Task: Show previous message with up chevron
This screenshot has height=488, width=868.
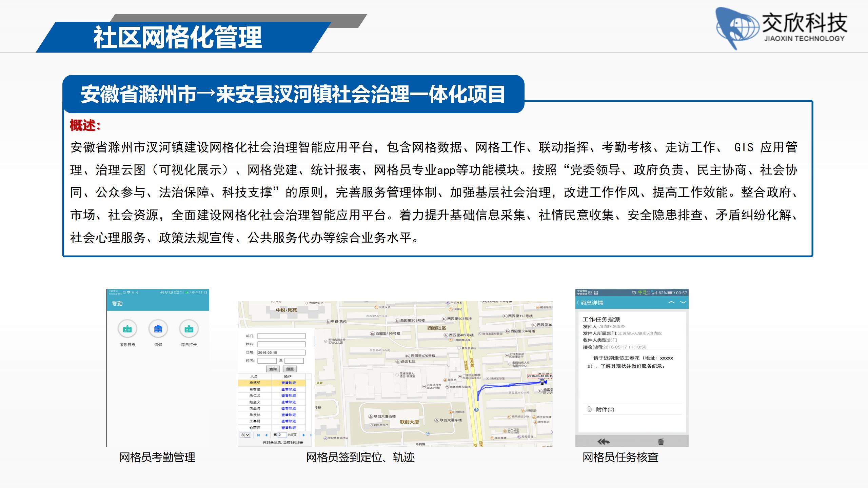Action: 671,302
